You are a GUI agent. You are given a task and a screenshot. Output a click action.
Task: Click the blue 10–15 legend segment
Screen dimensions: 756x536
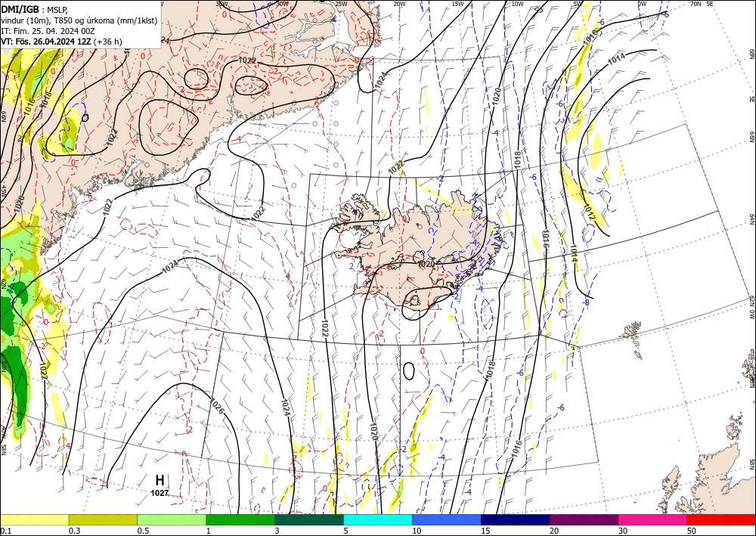click(447, 519)
